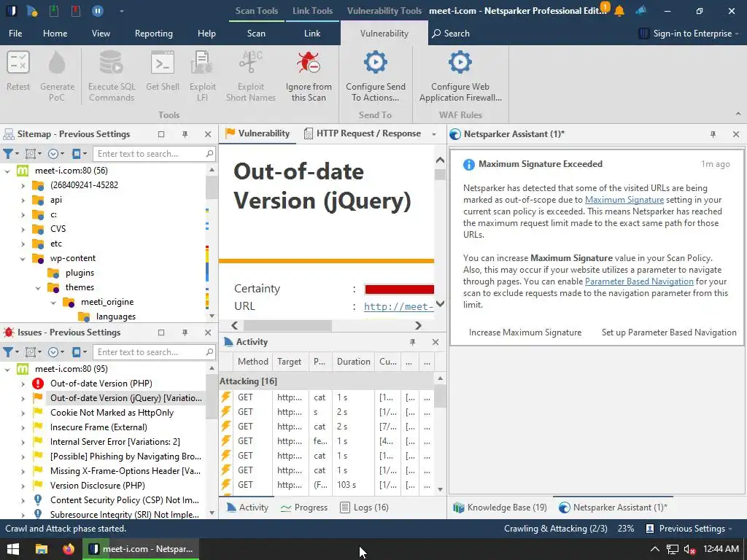Click the pause scan icon in title bar
The image size is (747, 560).
tap(98, 10)
